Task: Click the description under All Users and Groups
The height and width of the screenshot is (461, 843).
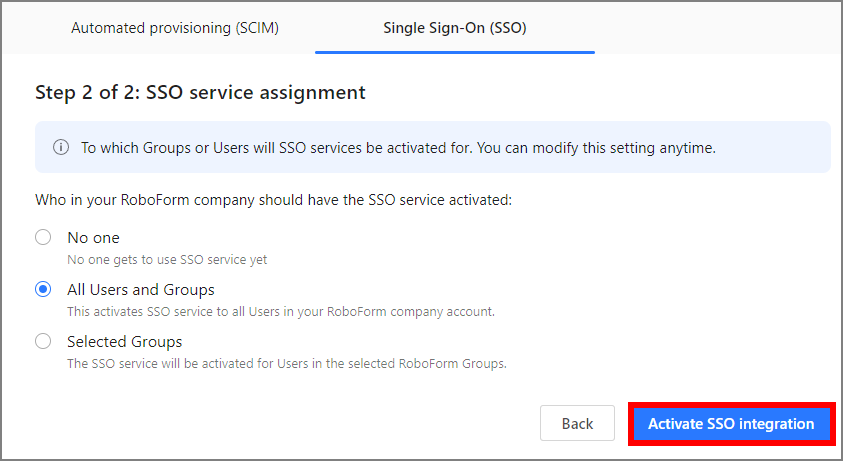Action: (280, 312)
